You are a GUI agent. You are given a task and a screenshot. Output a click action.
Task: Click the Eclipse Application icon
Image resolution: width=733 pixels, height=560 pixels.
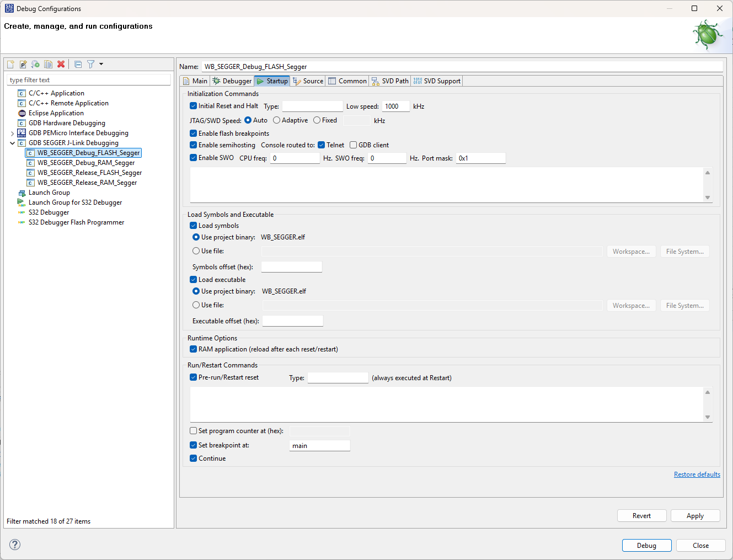tap(22, 113)
